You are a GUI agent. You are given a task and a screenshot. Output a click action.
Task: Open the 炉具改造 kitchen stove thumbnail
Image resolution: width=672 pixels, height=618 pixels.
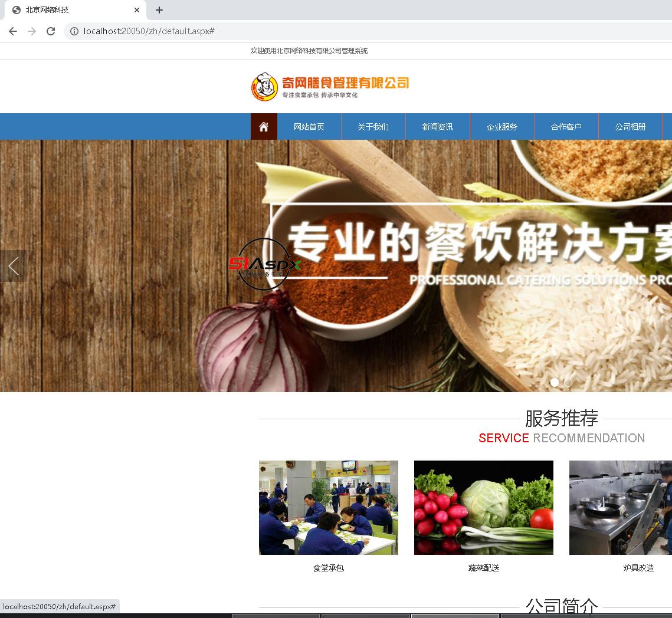point(621,508)
